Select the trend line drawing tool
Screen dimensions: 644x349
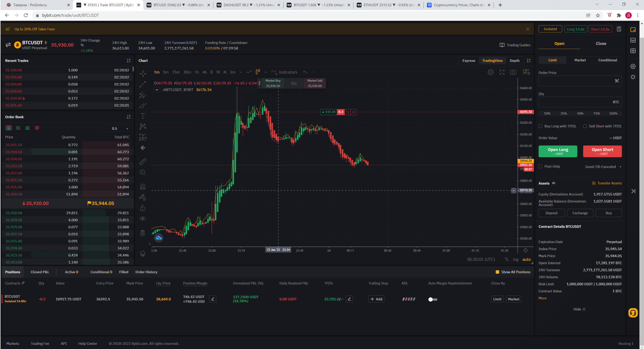tap(143, 84)
